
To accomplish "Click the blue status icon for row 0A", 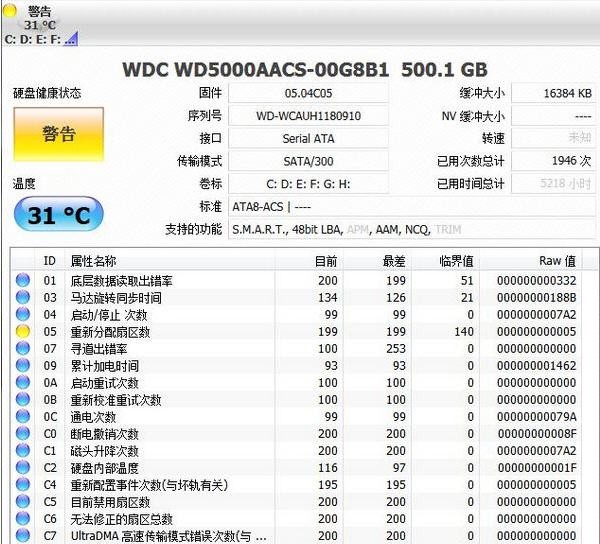I will pyautogui.click(x=23, y=382).
